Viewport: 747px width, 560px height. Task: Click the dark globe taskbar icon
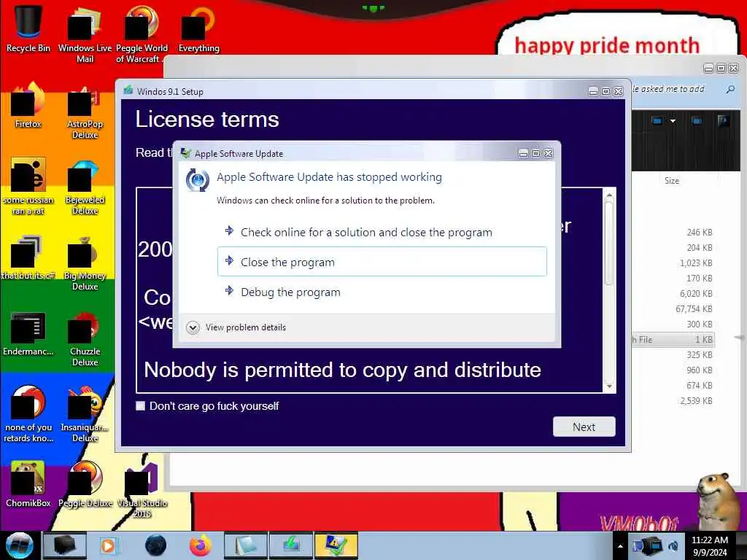pyautogui.click(x=156, y=545)
